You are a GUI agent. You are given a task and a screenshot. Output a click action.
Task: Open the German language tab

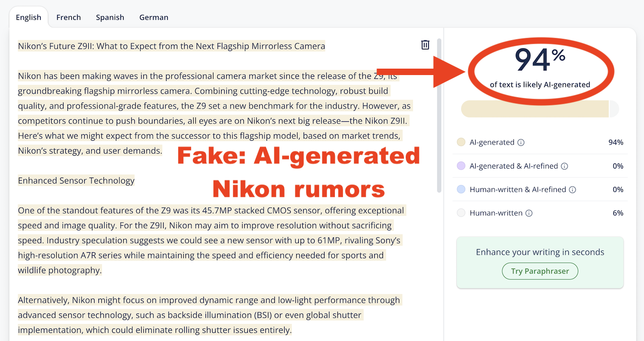154,18
